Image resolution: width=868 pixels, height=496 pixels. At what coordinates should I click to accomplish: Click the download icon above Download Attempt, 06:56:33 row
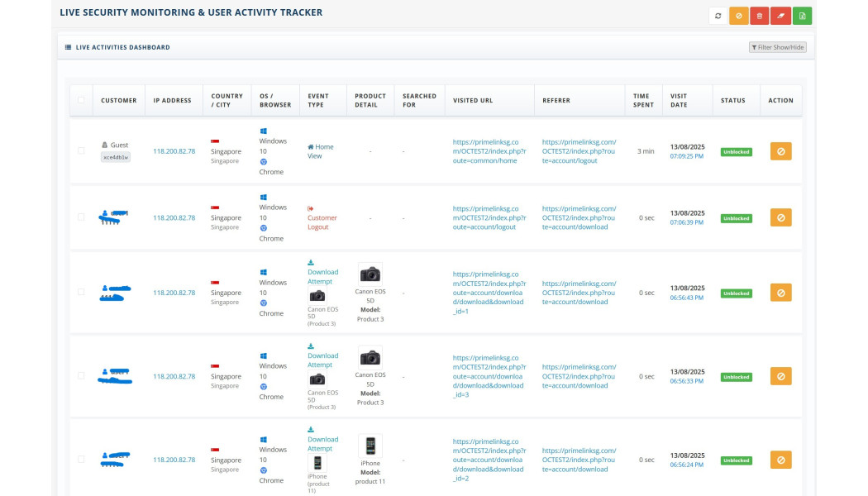(311, 346)
